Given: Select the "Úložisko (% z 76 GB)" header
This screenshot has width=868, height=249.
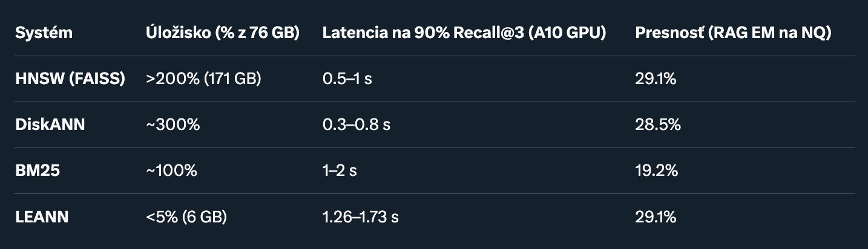Looking at the screenshot, I should 223,33.
